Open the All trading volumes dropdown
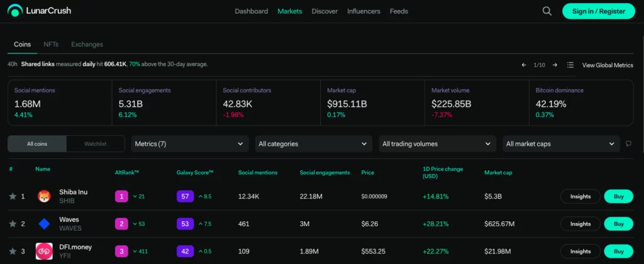Viewport: 644px width, 264px height. point(438,144)
